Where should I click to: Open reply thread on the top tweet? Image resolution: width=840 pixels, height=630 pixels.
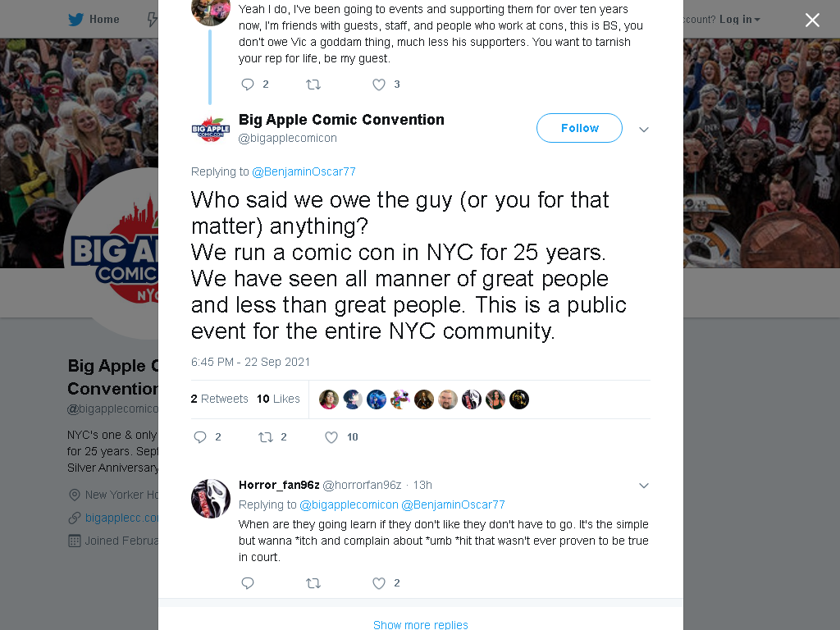(x=248, y=84)
